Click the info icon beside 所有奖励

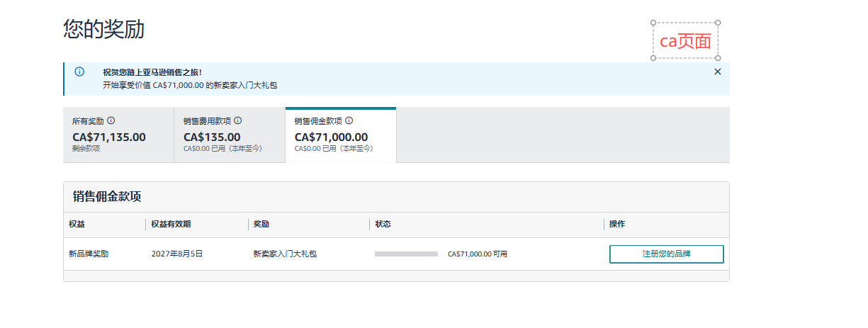[111, 121]
